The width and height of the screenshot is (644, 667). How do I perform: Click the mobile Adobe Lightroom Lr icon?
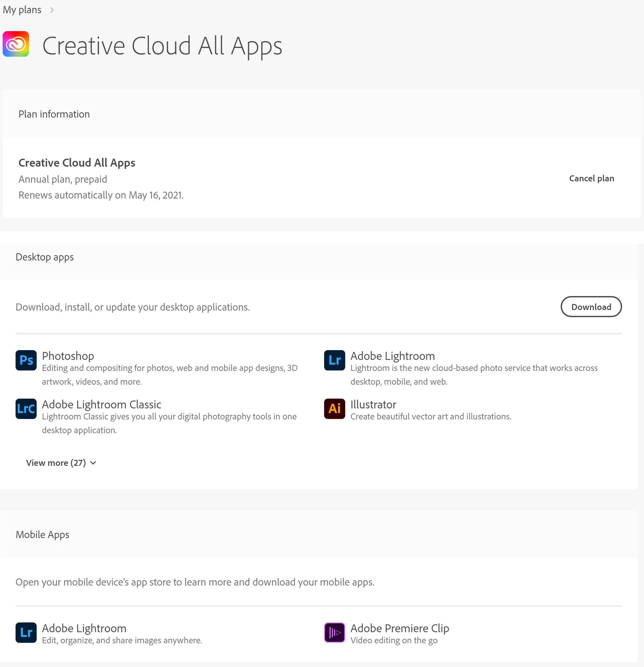(26, 632)
